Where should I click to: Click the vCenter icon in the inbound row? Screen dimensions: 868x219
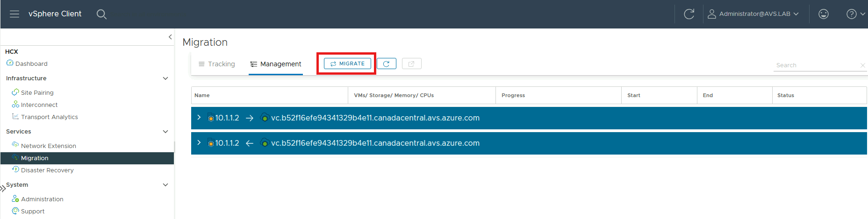coord(265,143)
